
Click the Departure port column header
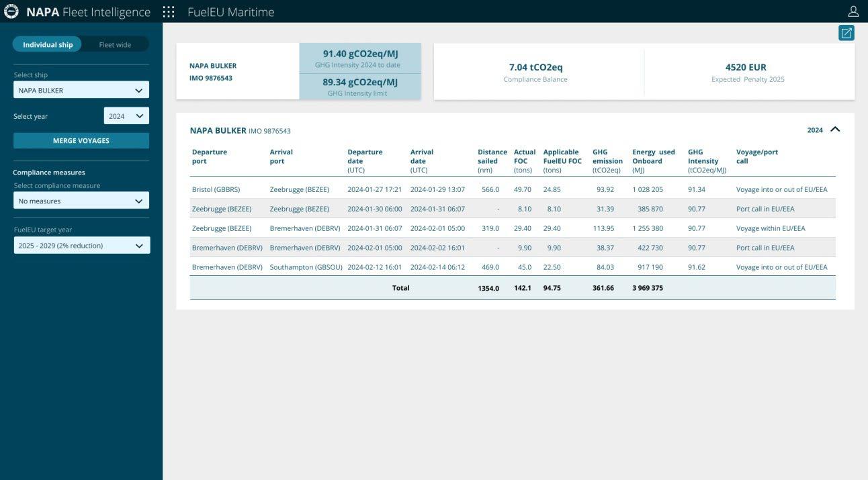pyautogui.click(x=210, y=156)
